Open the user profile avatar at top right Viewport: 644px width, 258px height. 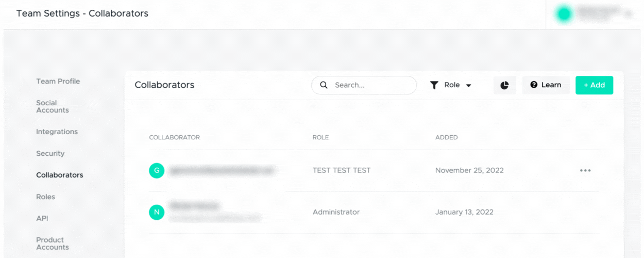tap(564, 14)
